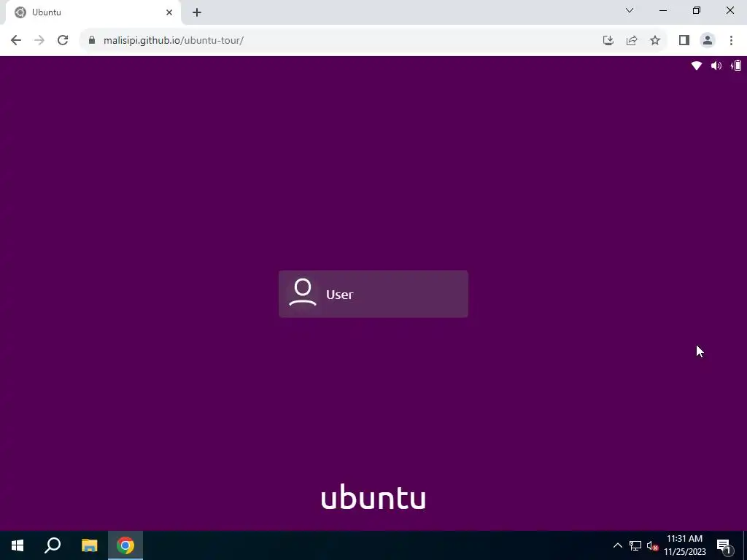Open the Windows notification center
747x560 pixels.
click(x=724, y=545)
